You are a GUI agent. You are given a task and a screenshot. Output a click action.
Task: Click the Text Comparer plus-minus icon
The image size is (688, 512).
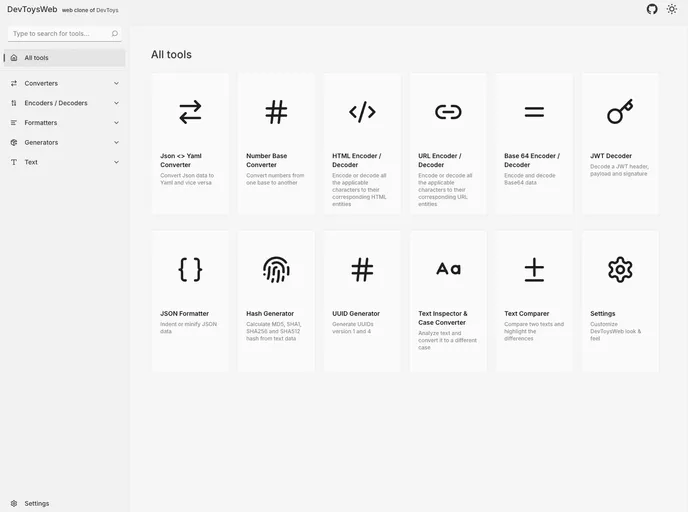534,269
